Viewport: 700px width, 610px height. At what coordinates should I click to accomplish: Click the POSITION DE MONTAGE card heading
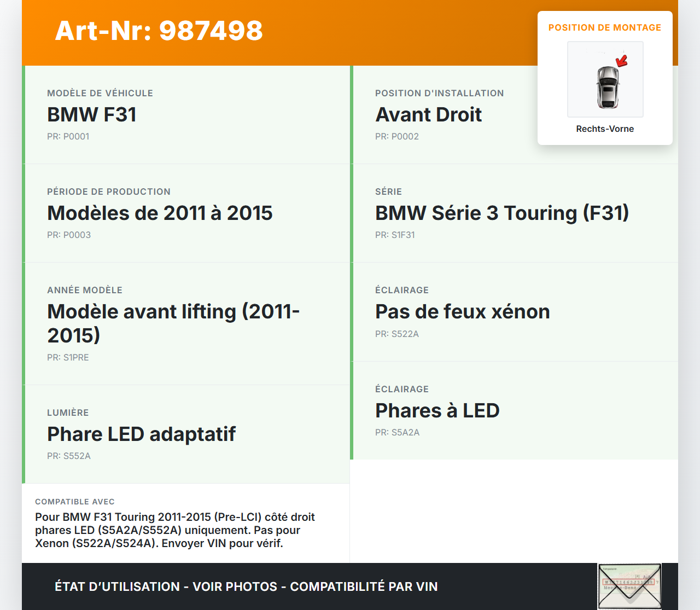[605, 27]
